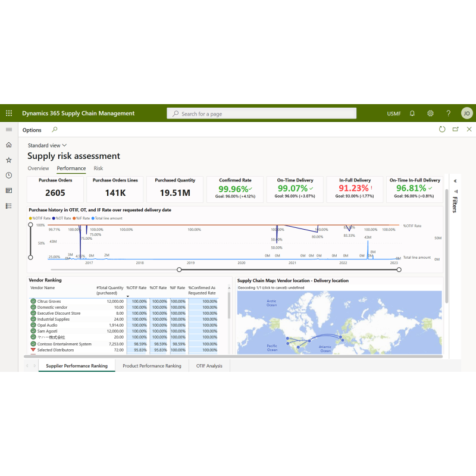476x476 pixels.
Task: Click the report's horizontal scrollbar
Action: point(233,356)
